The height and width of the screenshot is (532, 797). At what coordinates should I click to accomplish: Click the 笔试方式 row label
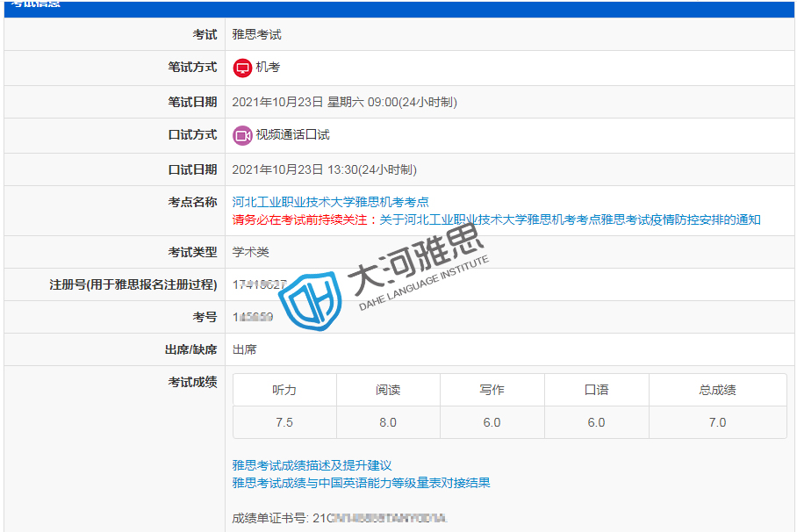192,67
